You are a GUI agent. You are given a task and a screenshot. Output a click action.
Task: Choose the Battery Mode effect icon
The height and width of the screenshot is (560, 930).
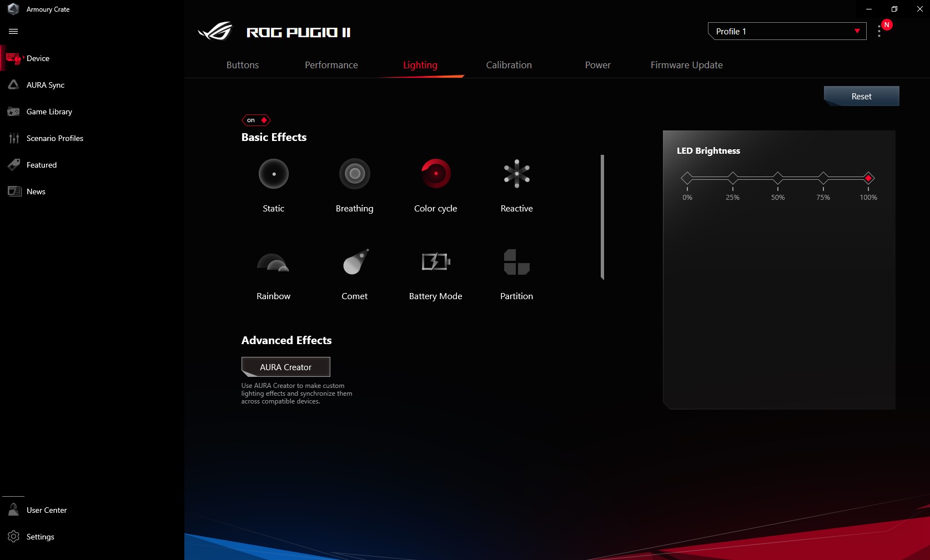point(436,261)
